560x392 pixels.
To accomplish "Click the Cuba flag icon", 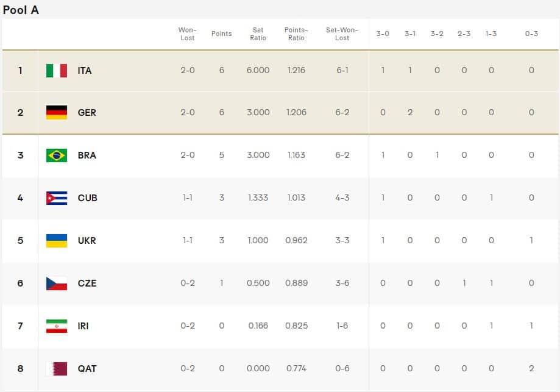I will click(x=57, y=198).
